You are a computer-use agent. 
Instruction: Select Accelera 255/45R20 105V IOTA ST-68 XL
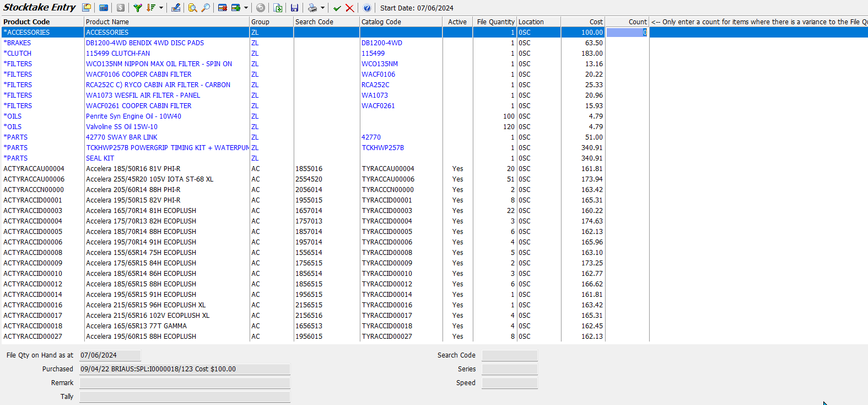click(149, 179)
